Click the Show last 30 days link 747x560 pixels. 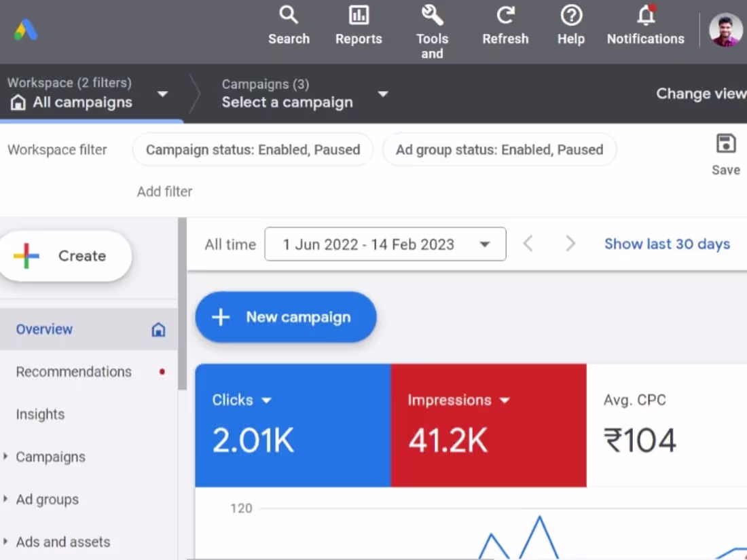(667, 244)
